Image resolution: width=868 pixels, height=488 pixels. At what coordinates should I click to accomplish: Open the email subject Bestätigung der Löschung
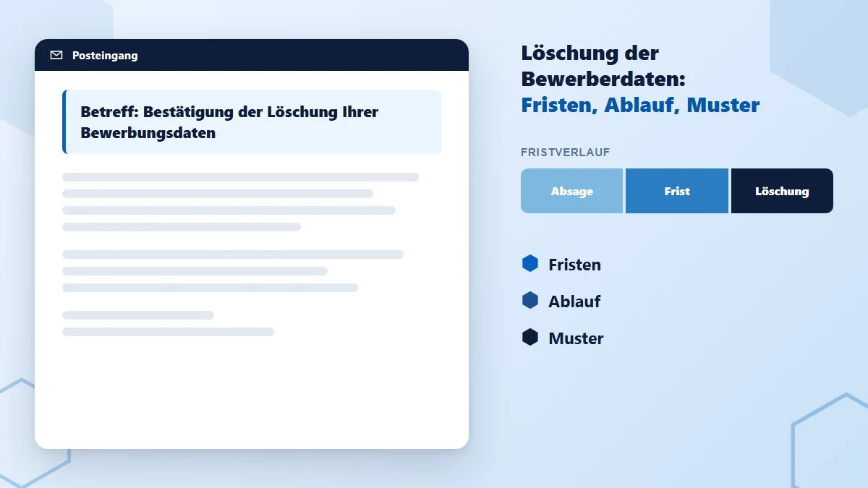pos(252,122)
